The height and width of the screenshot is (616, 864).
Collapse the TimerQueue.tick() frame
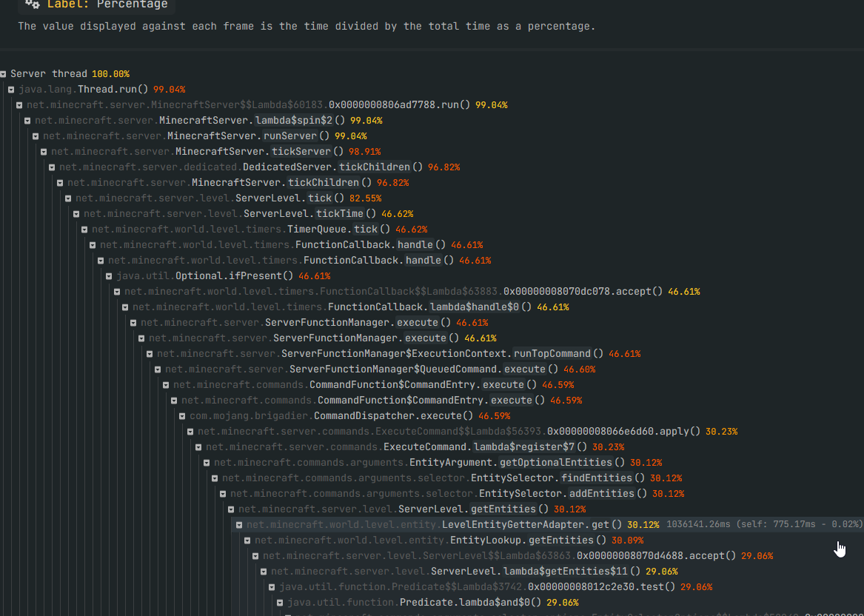[x=84, y=229]
